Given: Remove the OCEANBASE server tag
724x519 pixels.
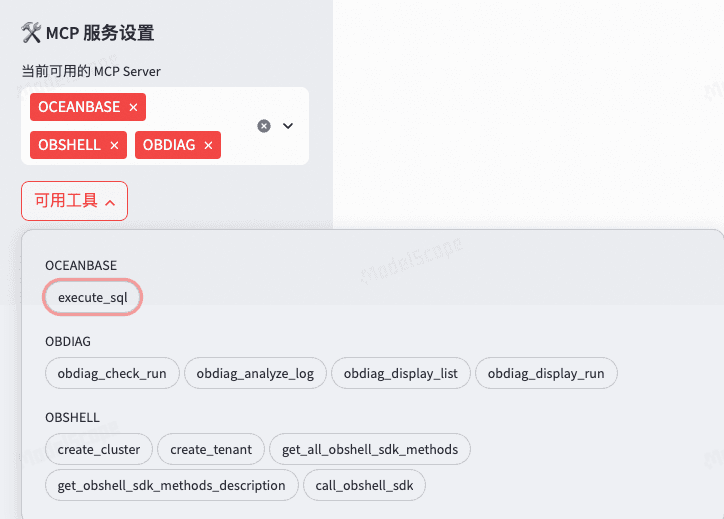Looking at the screenshot, I should [x=133, y=107].
